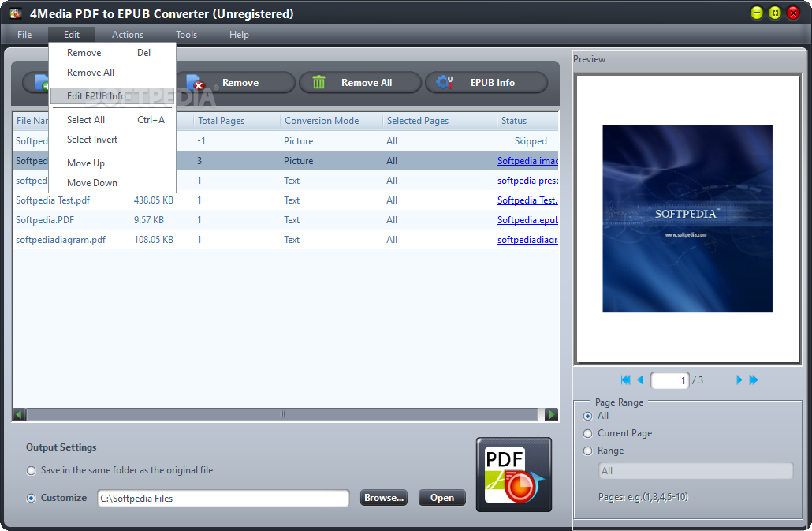
Task: Click the Open output folder button
Action: pos(441,498)
